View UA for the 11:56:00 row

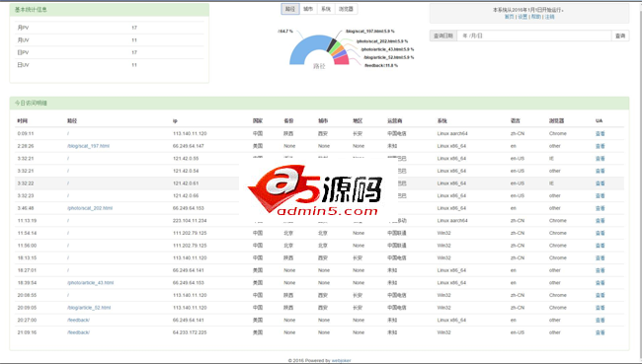point(601,246)
